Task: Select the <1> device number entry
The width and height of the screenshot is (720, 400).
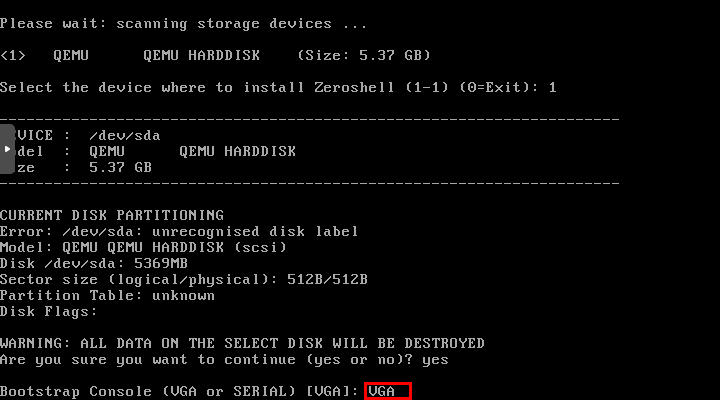Action: 13,55
